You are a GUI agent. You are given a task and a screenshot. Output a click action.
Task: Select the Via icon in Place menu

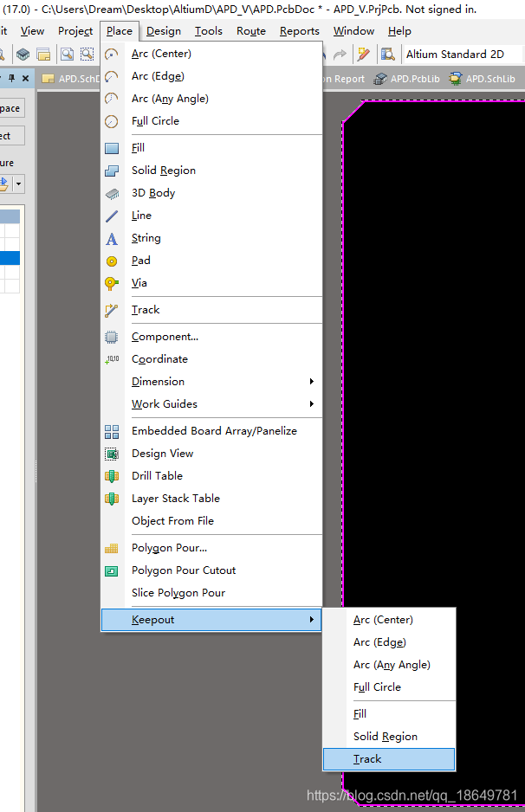point(112,283)
